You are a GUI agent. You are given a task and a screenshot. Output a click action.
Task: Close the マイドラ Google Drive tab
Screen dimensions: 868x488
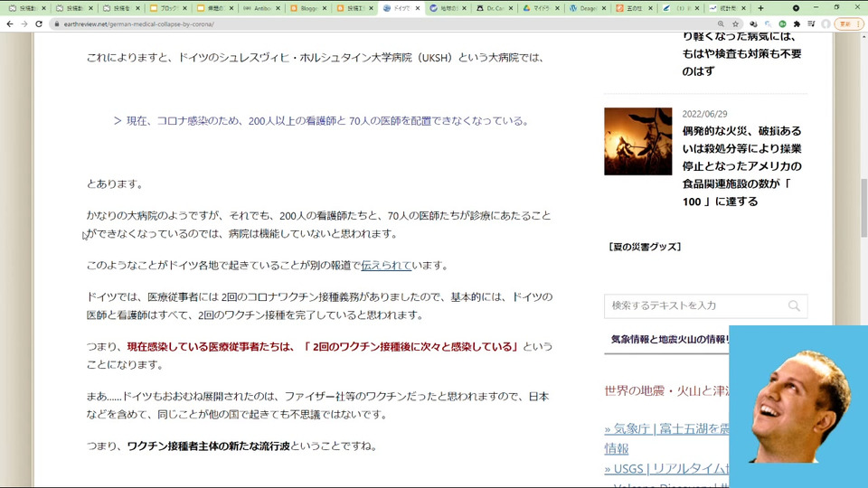point(557,8)
